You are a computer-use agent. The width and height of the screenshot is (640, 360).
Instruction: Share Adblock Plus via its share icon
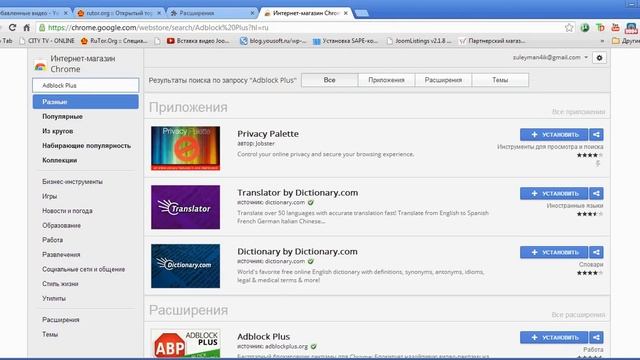[596, 337]
